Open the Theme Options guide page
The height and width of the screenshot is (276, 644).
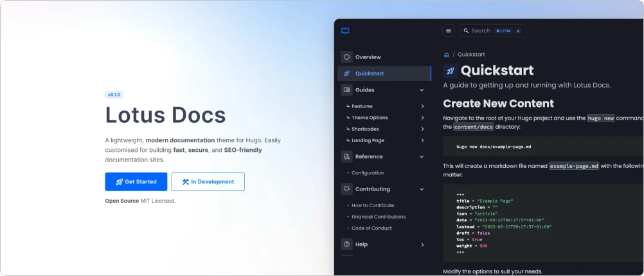pos(370,118)
